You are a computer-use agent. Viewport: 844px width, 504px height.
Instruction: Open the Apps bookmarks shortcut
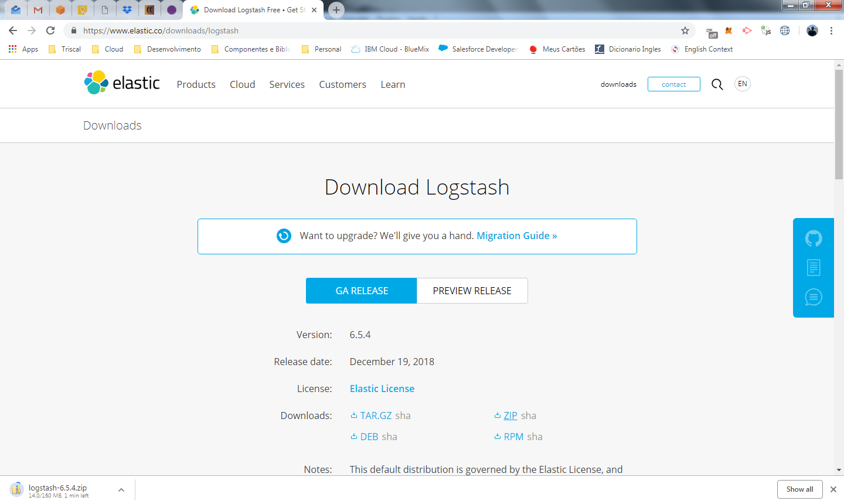23,49
